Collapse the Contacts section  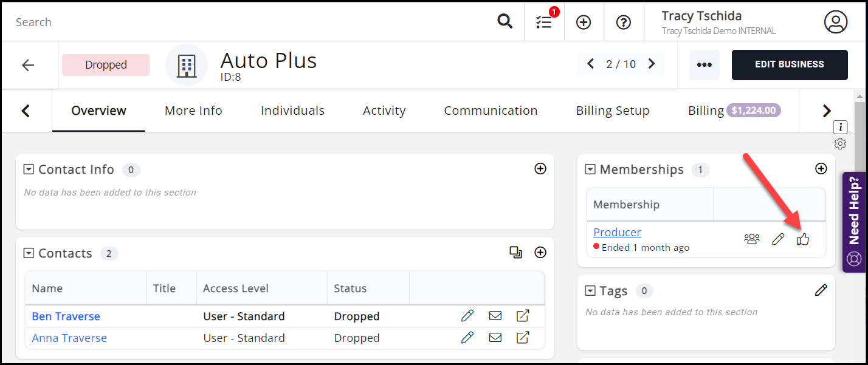pos(29,253)
